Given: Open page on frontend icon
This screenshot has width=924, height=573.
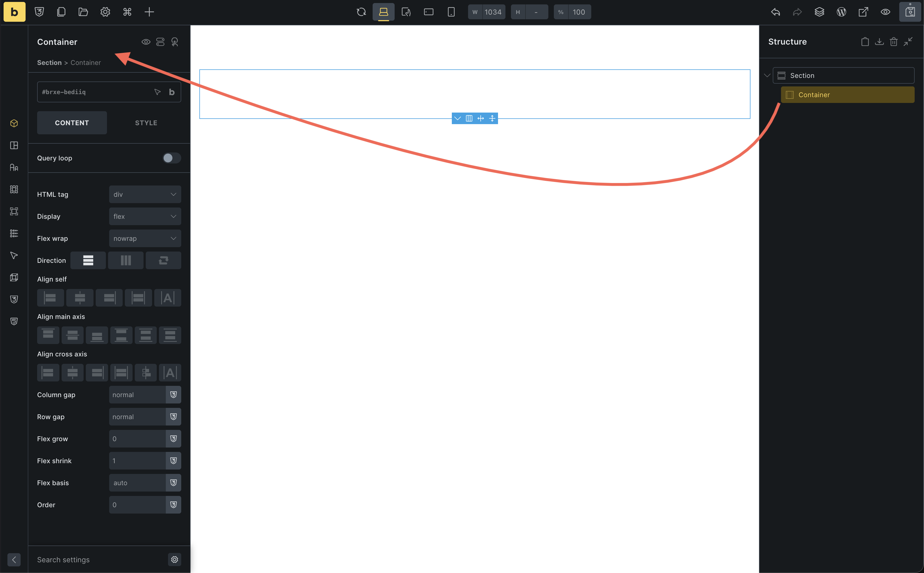Looking at the screenshot, I should (x=864, y=12).
